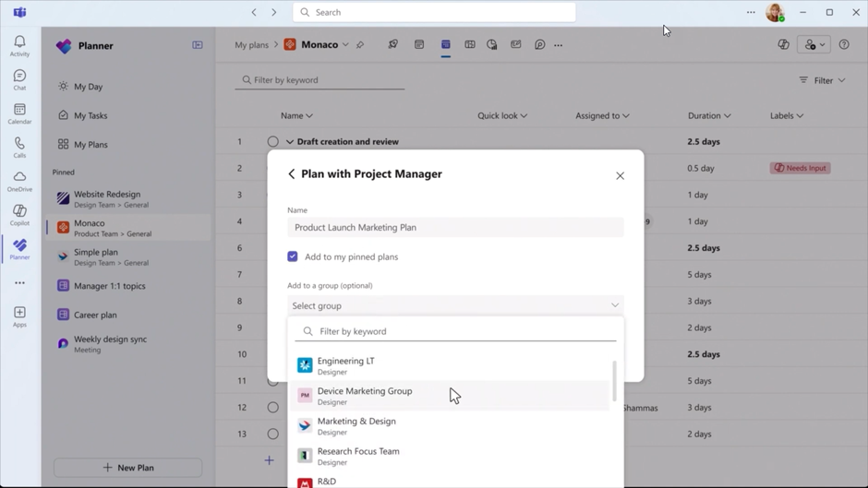Show more apps ellipsis in sidebar

pos(19,282)
